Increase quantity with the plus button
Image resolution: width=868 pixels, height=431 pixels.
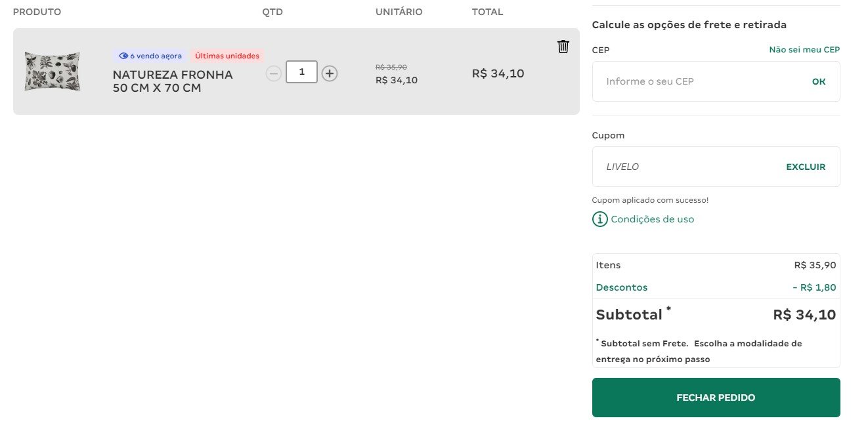coord(330,73)
